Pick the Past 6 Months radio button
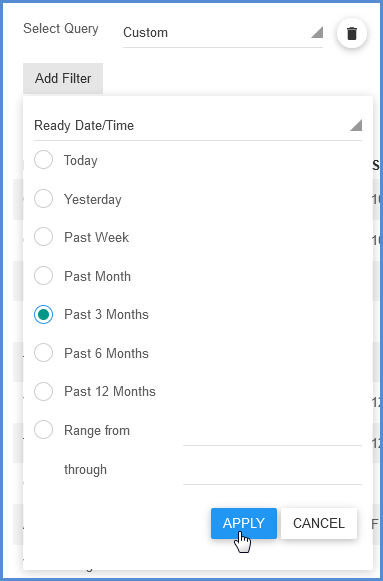The image size is (383, 581). tap(43, 353)
